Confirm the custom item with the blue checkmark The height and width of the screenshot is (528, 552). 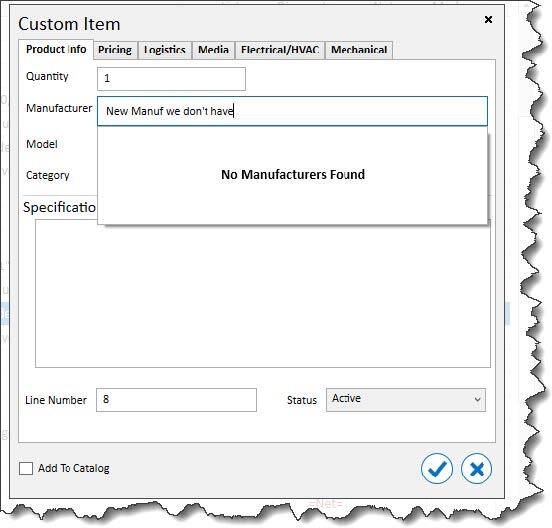437,469
